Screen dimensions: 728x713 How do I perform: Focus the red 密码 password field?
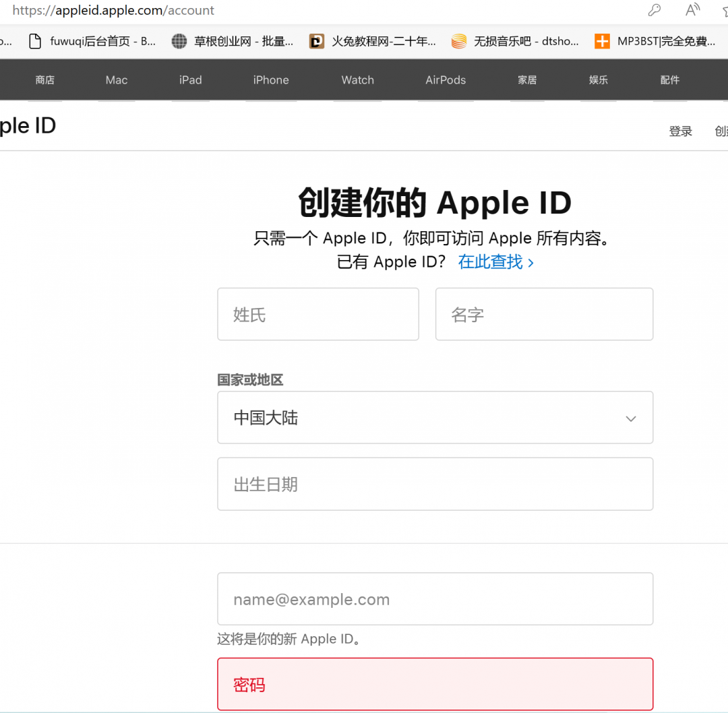point(435,684)
